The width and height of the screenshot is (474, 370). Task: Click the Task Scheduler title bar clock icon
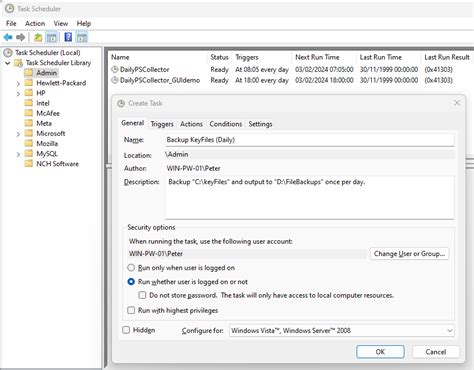[x=9, y=9]
